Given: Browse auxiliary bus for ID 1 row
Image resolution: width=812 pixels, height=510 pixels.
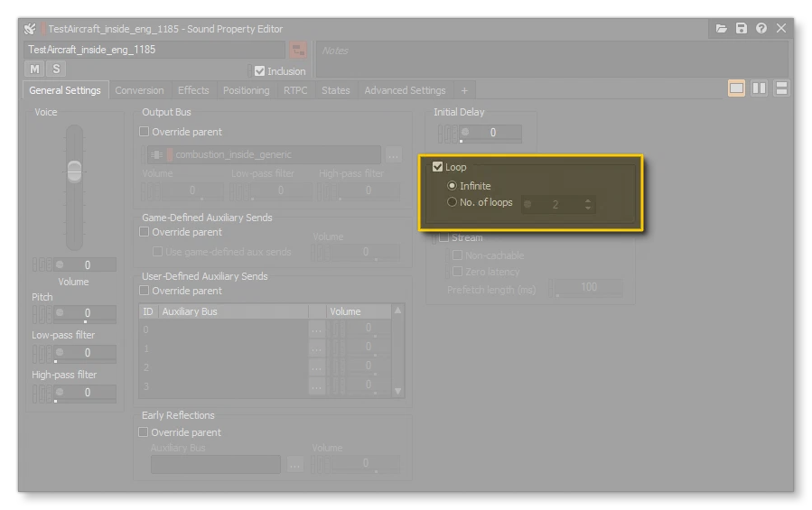Looking at the screenshot, I should click(x=316, y=348).
